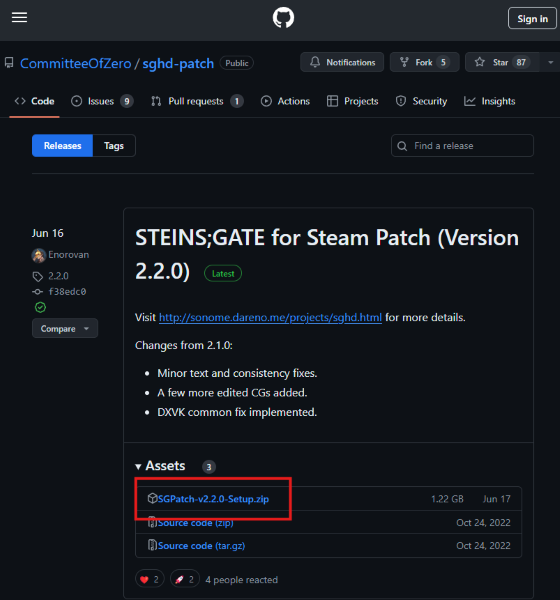Click the Notifications bell button
The height and width of the screenshot is (600, 560).
tap(342, 62)
